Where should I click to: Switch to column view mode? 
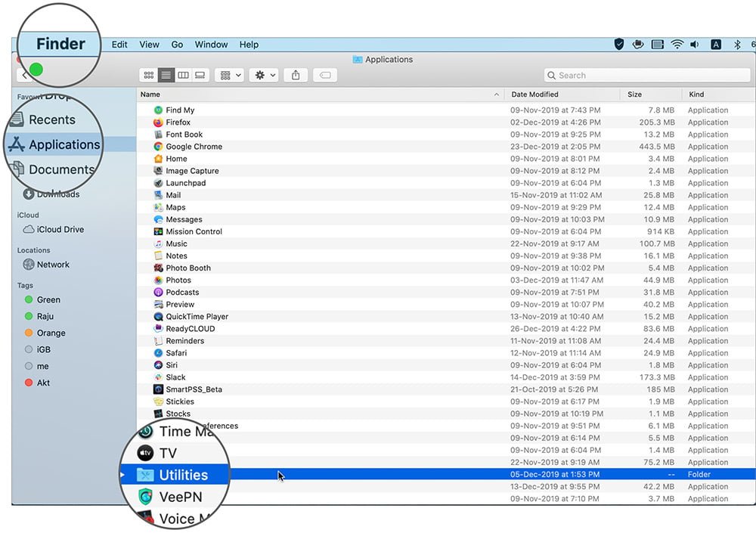point(183,76)
